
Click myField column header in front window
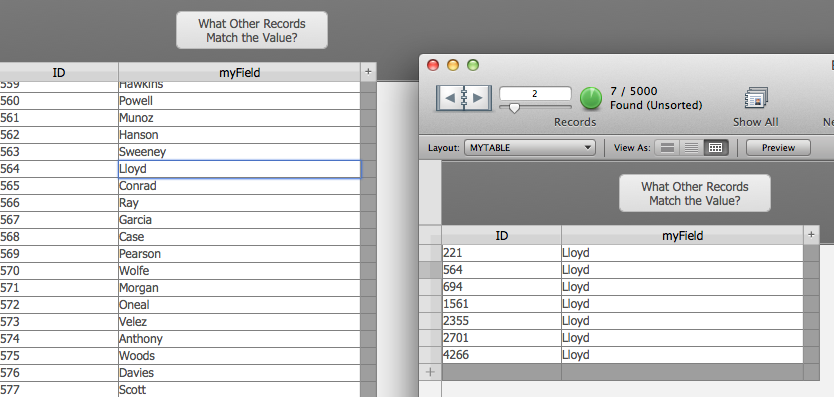[x=682, y=235]
